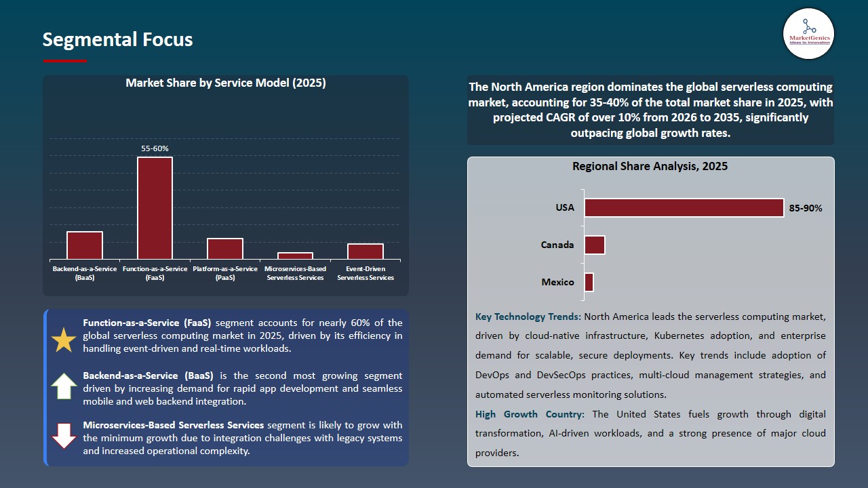This screenshot has height=488, width=868.
Task: Select the Platform-as-a-Service (PaaS) bar
Action: (224, 248)
